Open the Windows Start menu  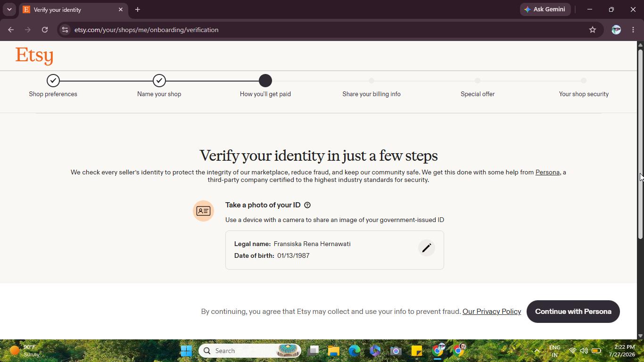coord(186,351)
